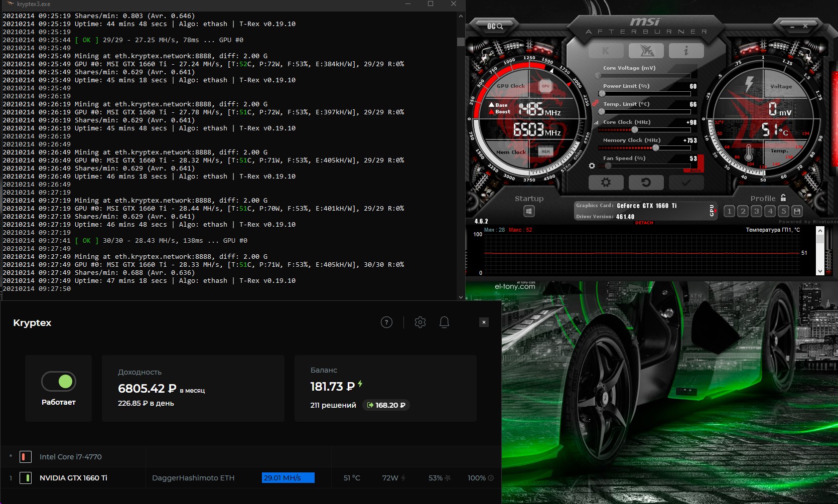Toggle Apply overclocking at Windows startup
The width and height of the screenshot is (838, 504).
pos(529,212)
